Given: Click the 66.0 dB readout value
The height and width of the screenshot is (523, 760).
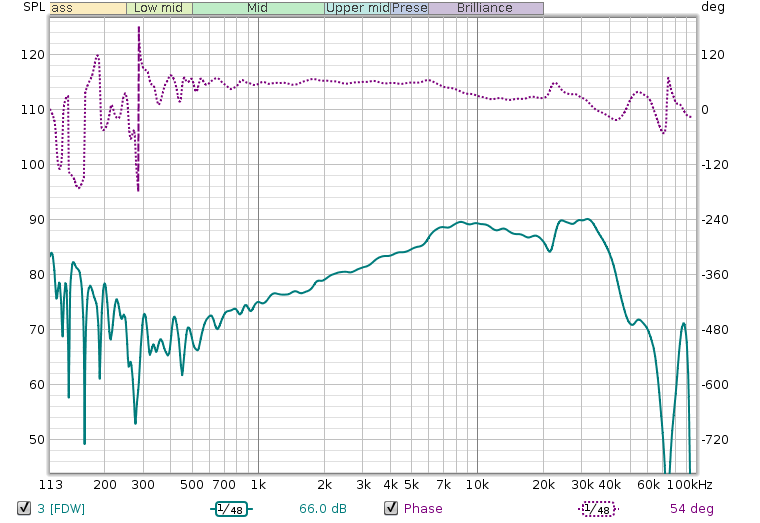Looking at the screenshot, I should [323, 508].
